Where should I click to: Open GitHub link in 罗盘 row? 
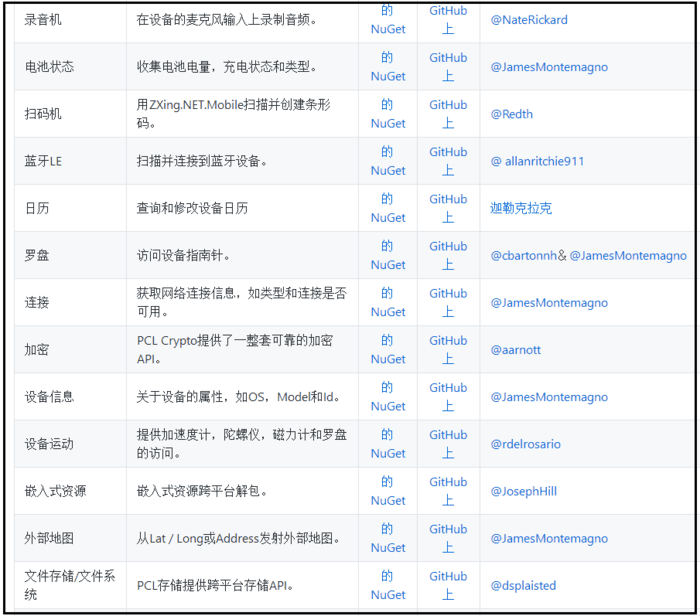pos(448,255)
